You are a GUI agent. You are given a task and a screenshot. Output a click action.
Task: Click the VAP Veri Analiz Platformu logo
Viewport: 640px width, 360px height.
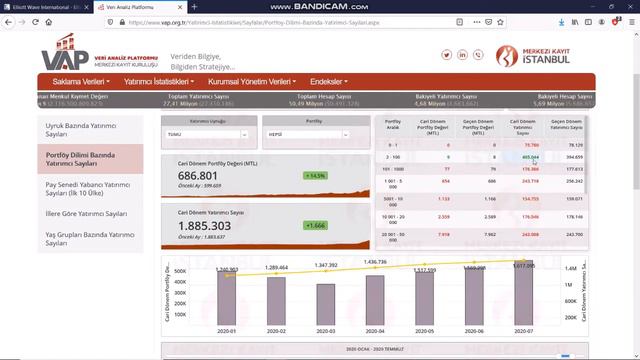click(100, 52)
